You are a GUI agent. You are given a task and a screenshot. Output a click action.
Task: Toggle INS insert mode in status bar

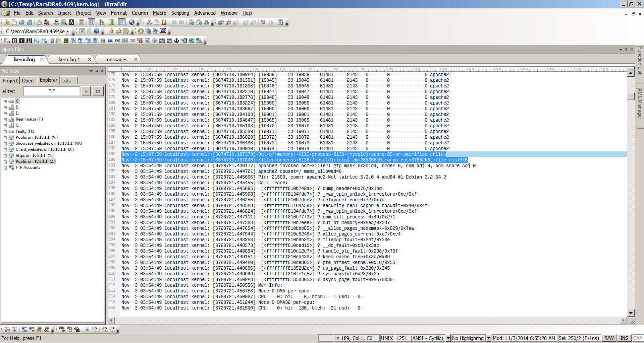[x=624, y=338]
